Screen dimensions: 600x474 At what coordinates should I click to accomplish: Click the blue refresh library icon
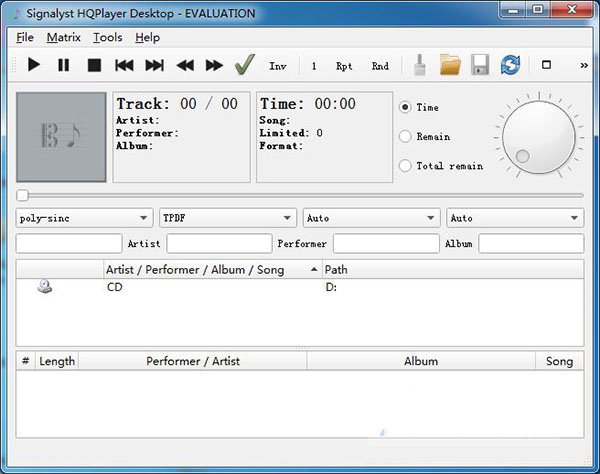[x=510, y=65]
